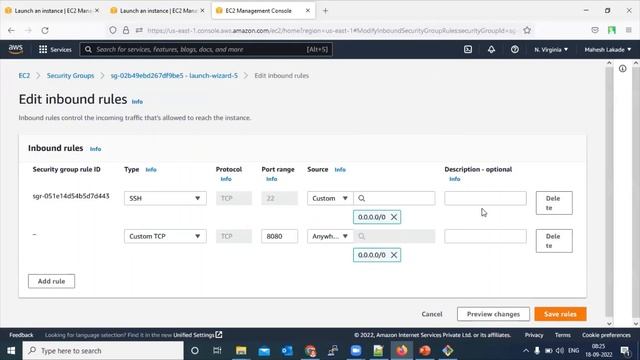Delete the Custom TCP 8080 rule

point(554,241)
